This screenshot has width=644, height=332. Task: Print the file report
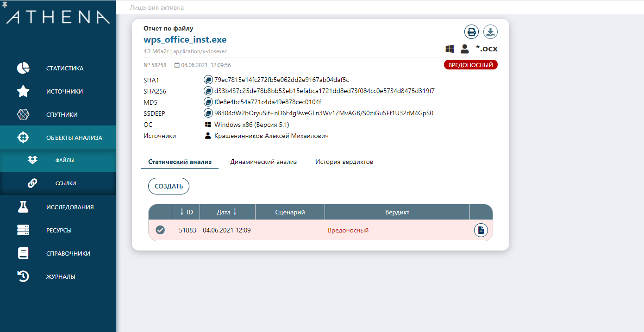coord(471,32)
